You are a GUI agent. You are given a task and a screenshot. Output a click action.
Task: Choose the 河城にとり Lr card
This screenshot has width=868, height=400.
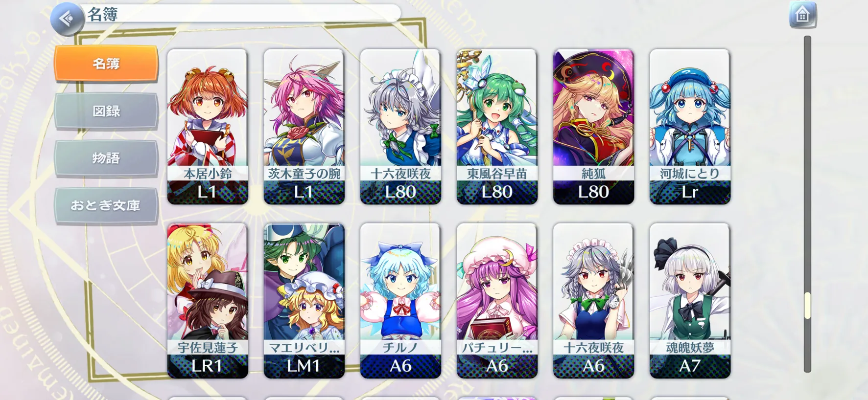[690, 127]
